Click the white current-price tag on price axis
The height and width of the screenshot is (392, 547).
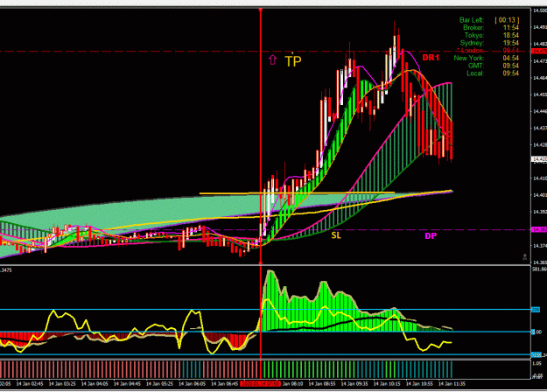[539, 159]
